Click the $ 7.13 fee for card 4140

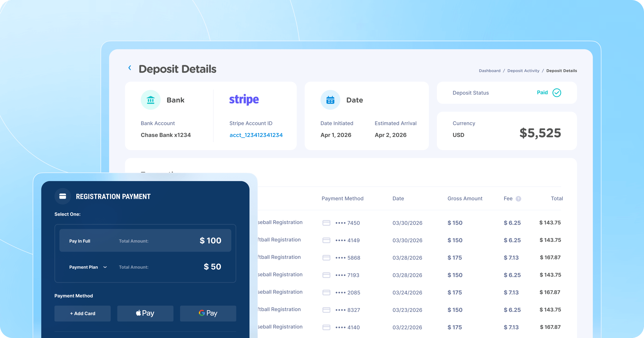[511, 327]
